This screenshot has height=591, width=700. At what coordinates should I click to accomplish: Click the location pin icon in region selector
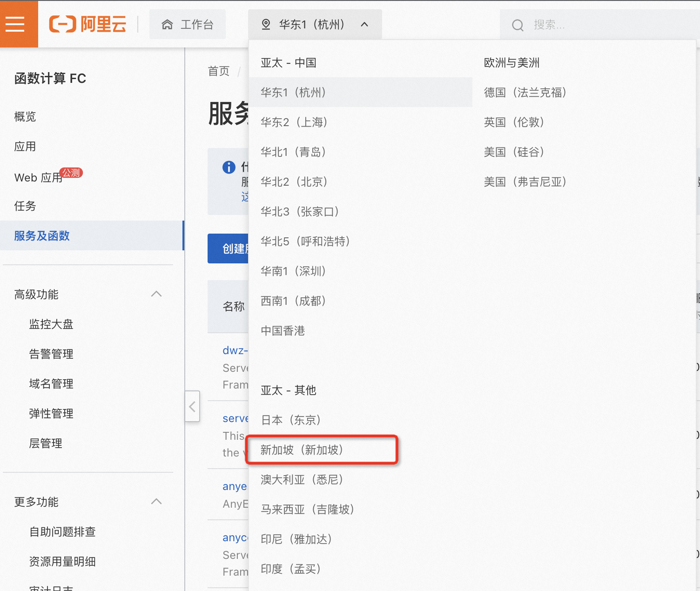click(266, 25)
